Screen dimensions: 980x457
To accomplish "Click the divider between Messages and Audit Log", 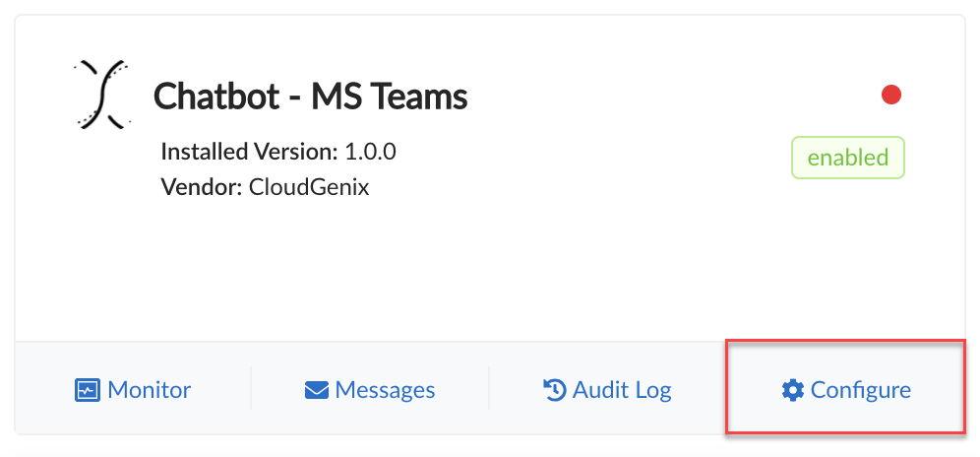I will click(x=489, y=388).
